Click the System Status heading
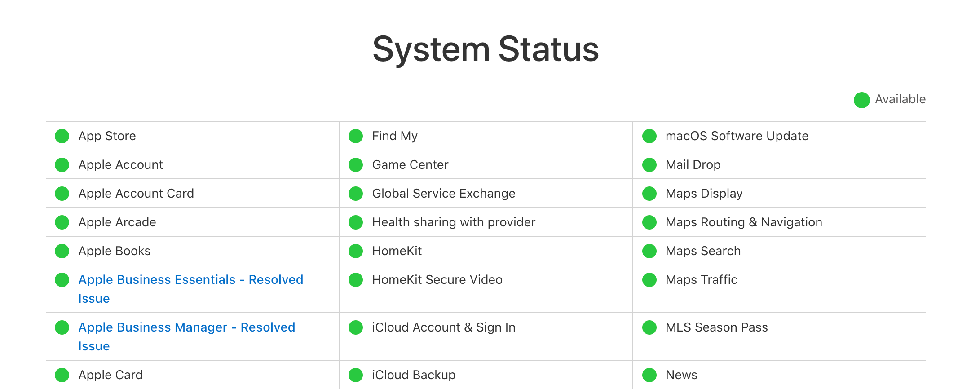This screenshot has width=980, height=389. pos(486,49)
